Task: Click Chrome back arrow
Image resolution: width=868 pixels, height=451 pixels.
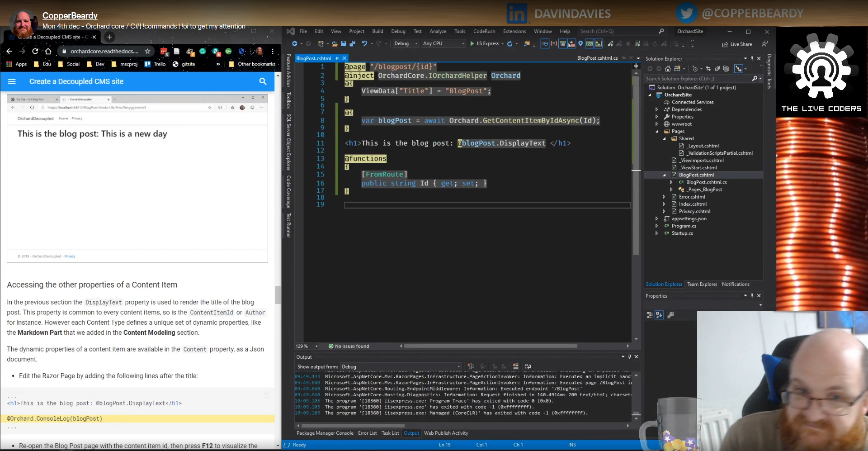Action: (x=9, y=51)
